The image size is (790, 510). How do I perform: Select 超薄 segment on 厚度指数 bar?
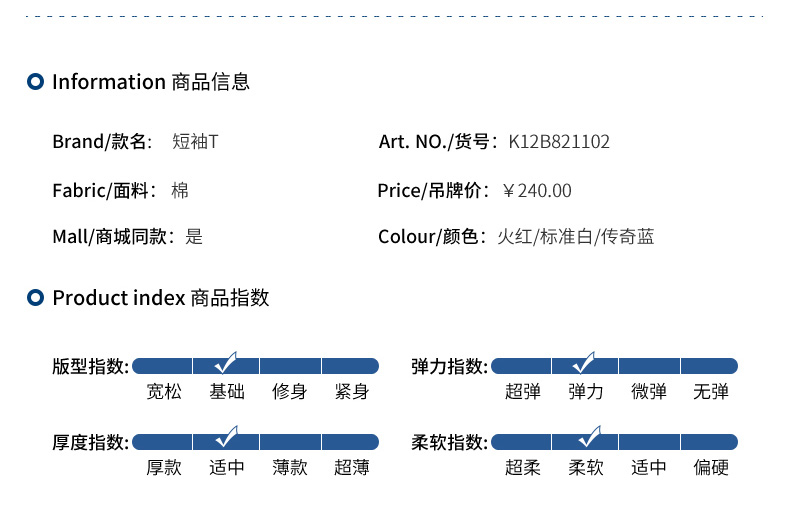pyautogui.click(x=350, y=442)
